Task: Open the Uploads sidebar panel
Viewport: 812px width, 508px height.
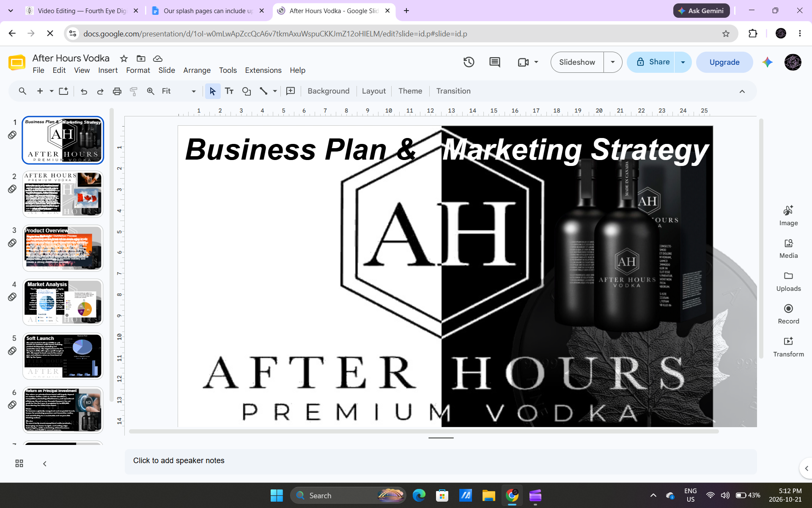Action: pyautogui.click(x=788, y=282)
